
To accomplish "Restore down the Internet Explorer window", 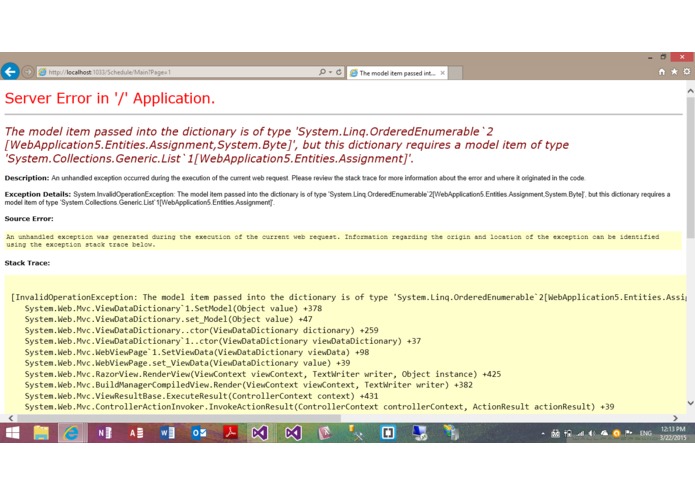I will click(x=663, y=57).
